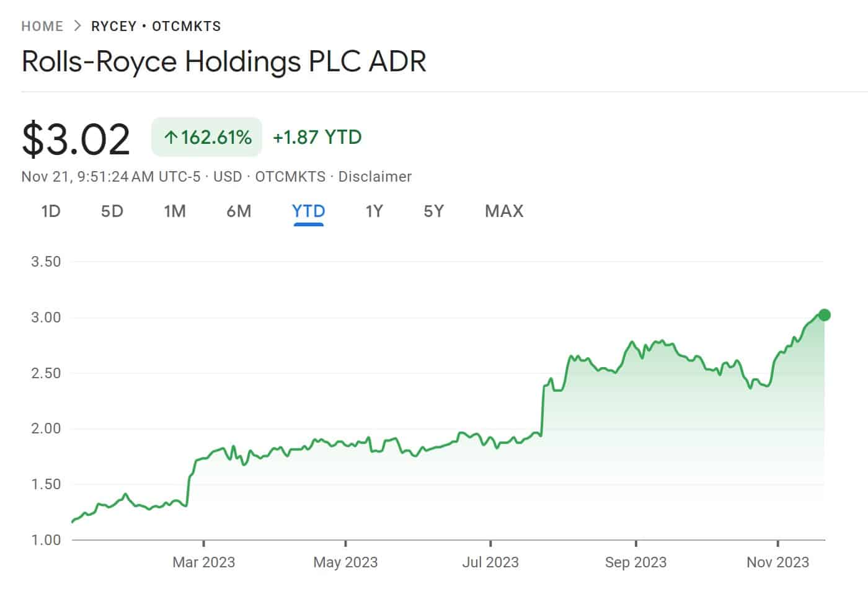Screen dimensions: 868x594
Task: Choose the 1M chart range
Action: (175, 211)
